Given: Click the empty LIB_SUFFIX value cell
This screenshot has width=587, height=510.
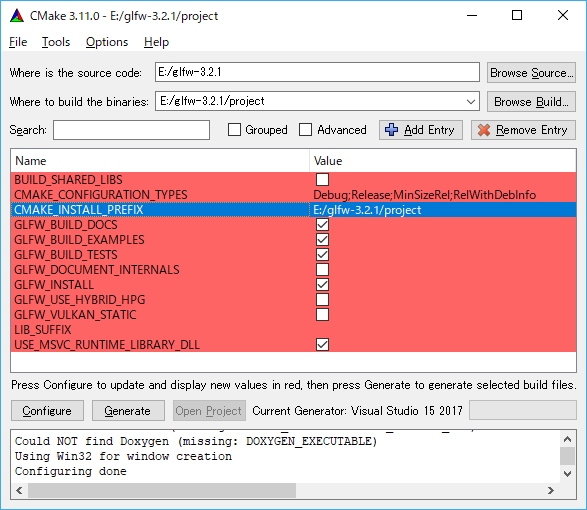Looking at the screenshot, I should 443,330.
